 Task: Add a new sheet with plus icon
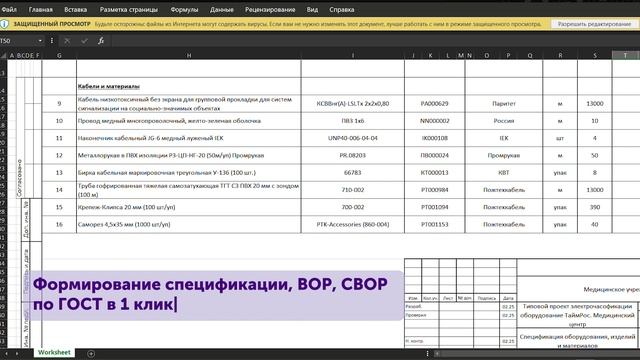pos(91,353)
